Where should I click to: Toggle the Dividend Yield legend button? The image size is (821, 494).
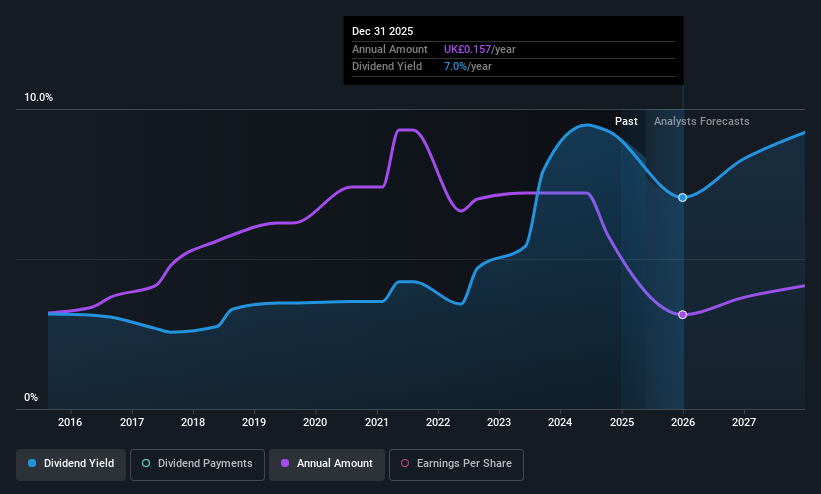(71, 464)
